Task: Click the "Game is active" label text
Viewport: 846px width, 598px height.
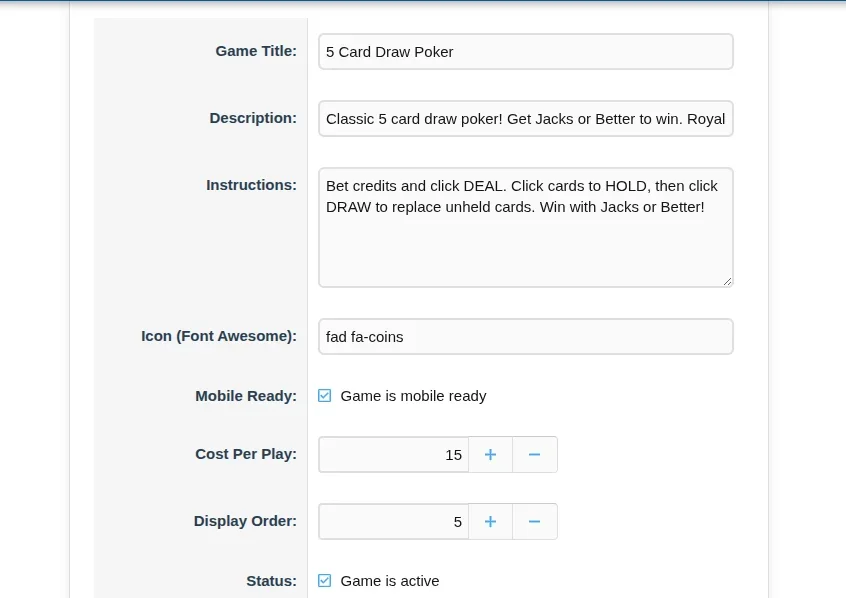Action: [390, 581]
